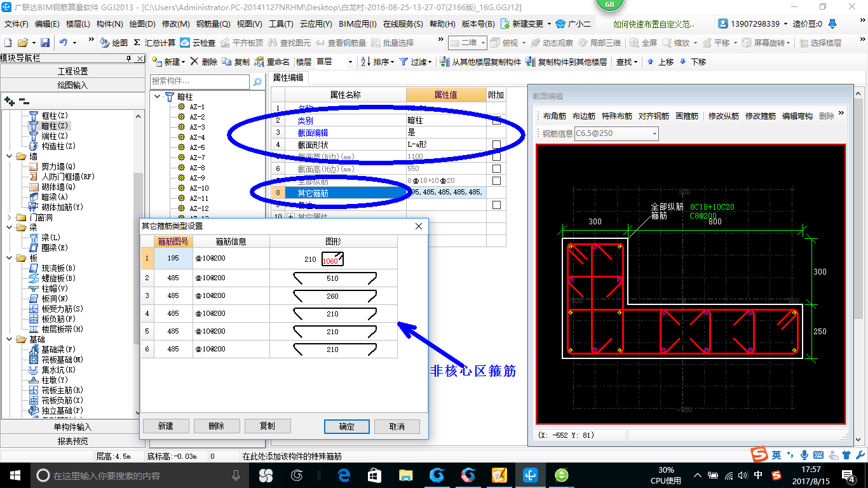Screen dimensions: 868x488
Task: Open 报表预览 at bottom of navigator
Action: (72, 441)
